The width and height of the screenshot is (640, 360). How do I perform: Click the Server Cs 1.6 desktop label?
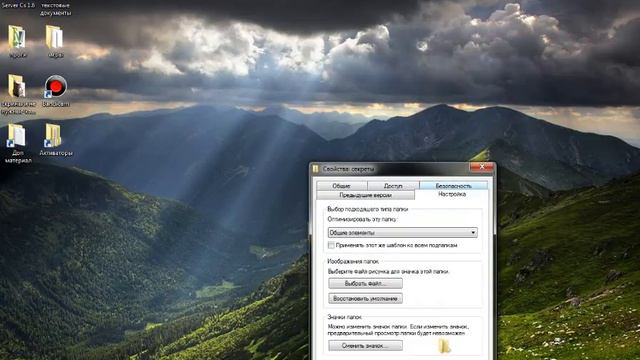tap(18, 5)
